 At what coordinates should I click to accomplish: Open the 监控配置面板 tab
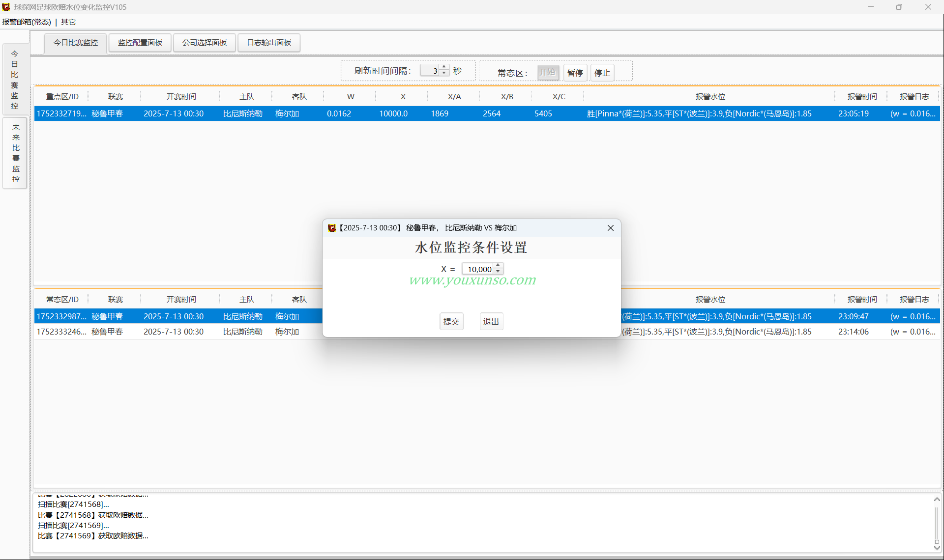coord(140,43)
